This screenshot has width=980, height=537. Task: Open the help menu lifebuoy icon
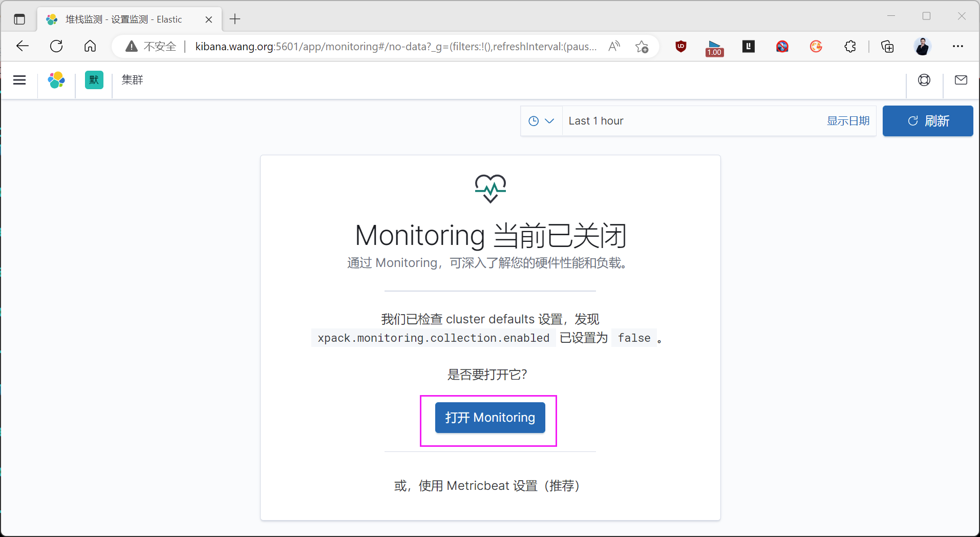click(x=924, y=80)
